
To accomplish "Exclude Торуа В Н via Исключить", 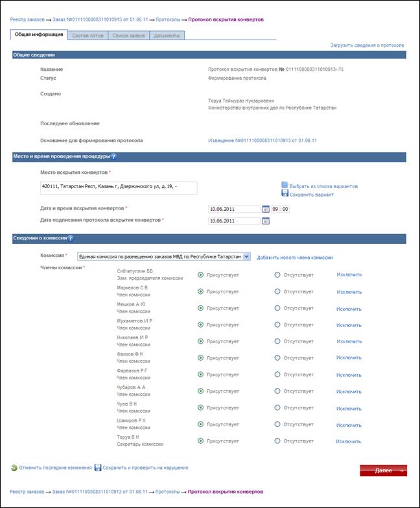I will (349, 442).
